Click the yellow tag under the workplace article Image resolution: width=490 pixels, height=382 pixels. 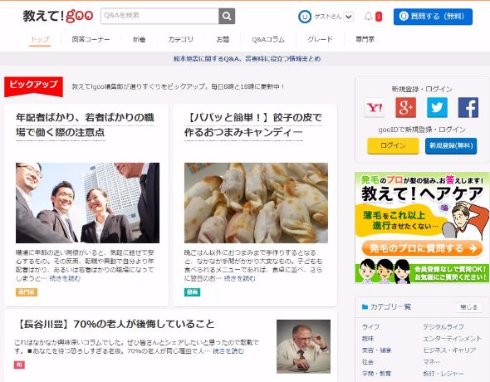coord(26,292)
